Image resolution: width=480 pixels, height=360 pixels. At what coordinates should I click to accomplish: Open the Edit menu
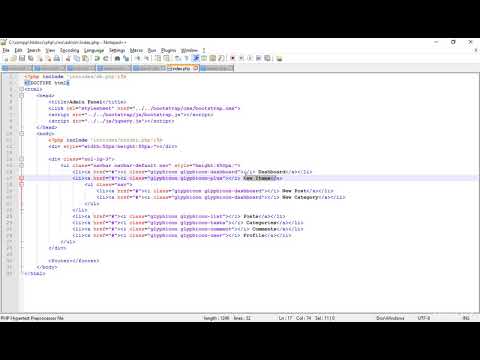coord(18,50)
